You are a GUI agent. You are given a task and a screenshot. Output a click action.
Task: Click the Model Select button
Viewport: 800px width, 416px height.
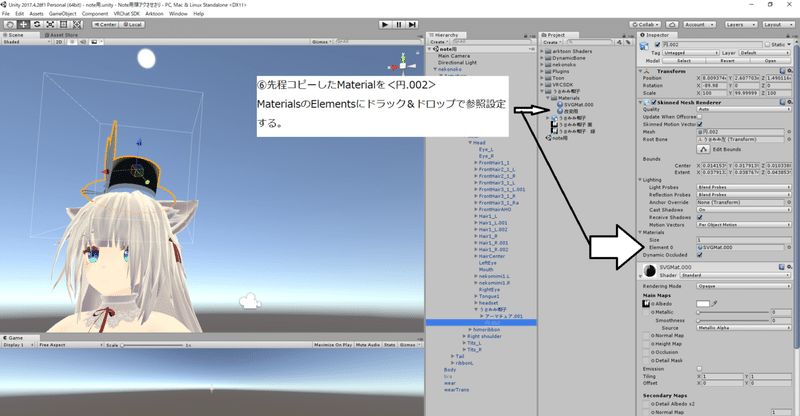684,60
